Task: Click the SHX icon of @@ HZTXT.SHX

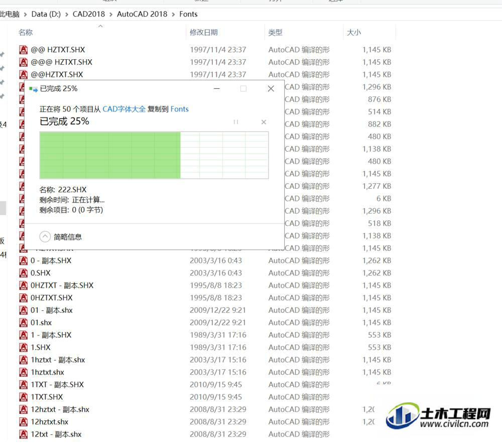Action: pos(24,50)
